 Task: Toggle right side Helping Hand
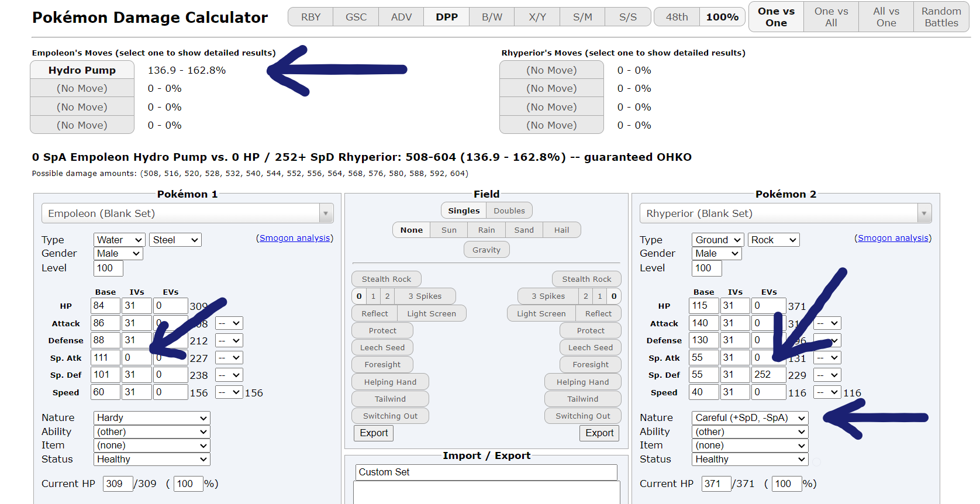pyautogui.click(x=582, y=382)
